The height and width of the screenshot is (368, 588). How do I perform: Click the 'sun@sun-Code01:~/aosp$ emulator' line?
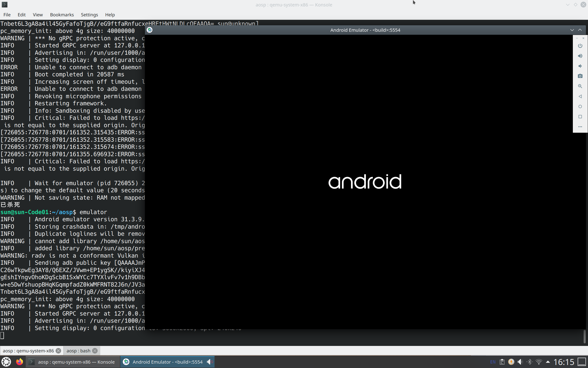tap(54, 212)
